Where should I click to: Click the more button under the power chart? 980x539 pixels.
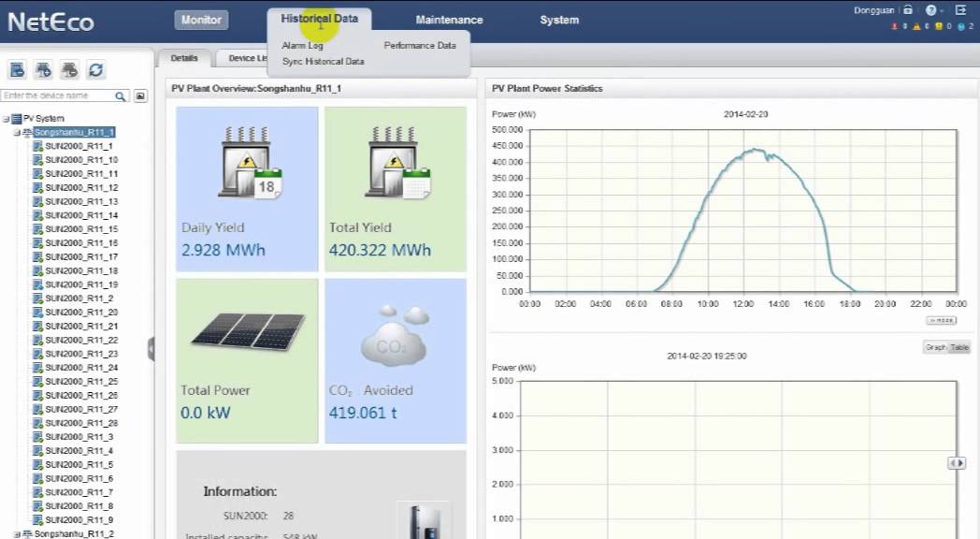[x=941, y=320]
